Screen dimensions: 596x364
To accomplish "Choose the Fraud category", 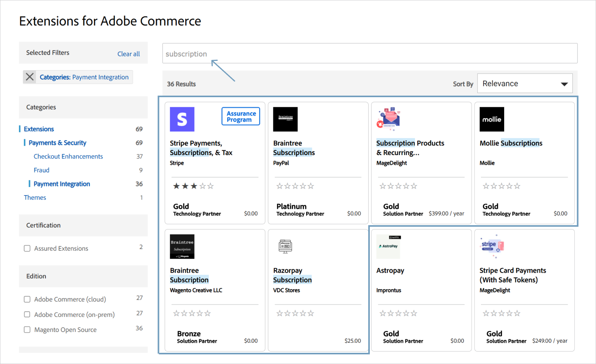I will (41, 170).
